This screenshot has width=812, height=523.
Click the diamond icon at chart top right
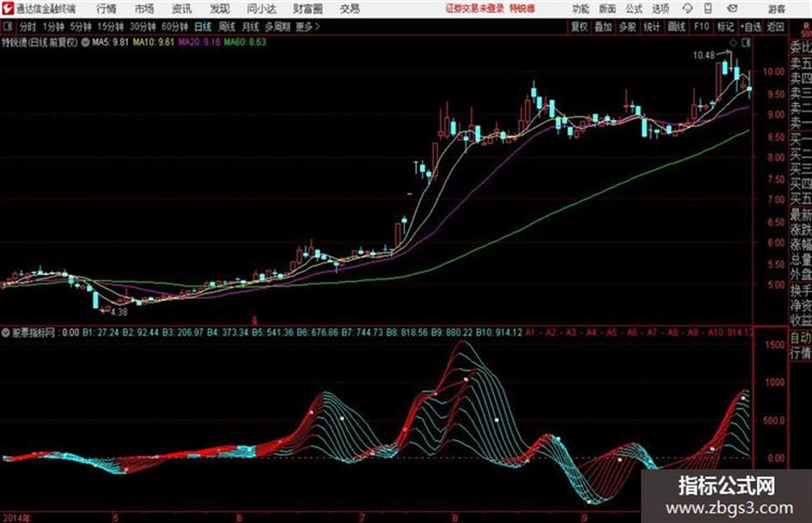click(733, 43)
